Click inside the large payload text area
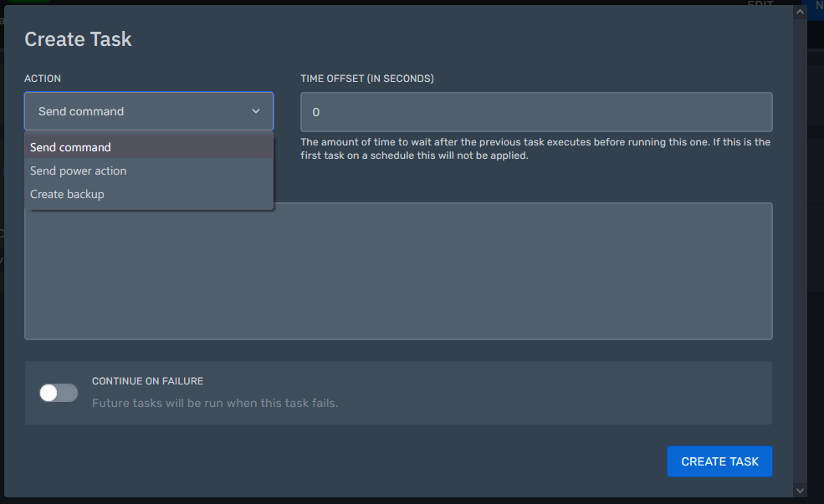The width and height of the screenshot is (824, 504). (398, 273)
